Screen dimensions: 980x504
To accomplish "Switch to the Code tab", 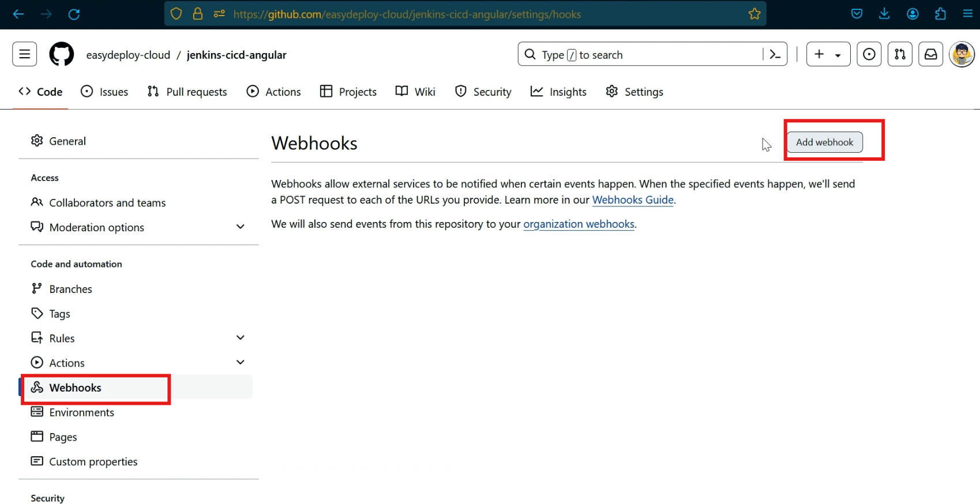I will pos(41,92).
